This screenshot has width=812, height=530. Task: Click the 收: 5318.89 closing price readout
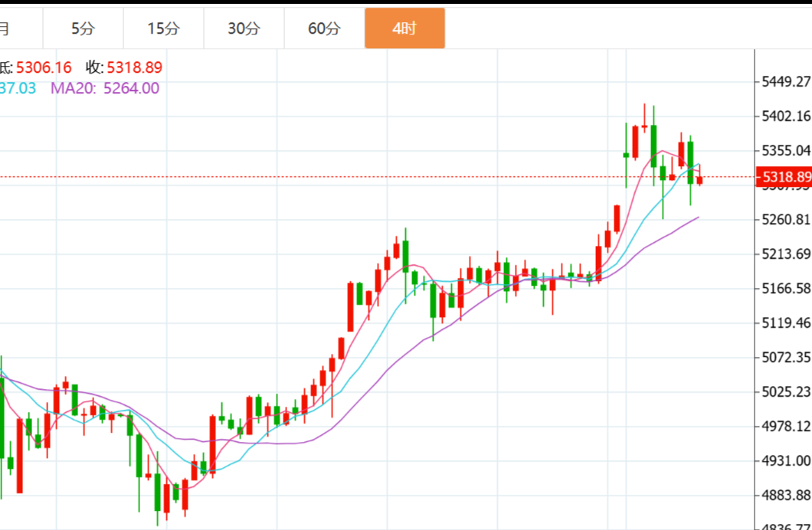coord(123,67)
